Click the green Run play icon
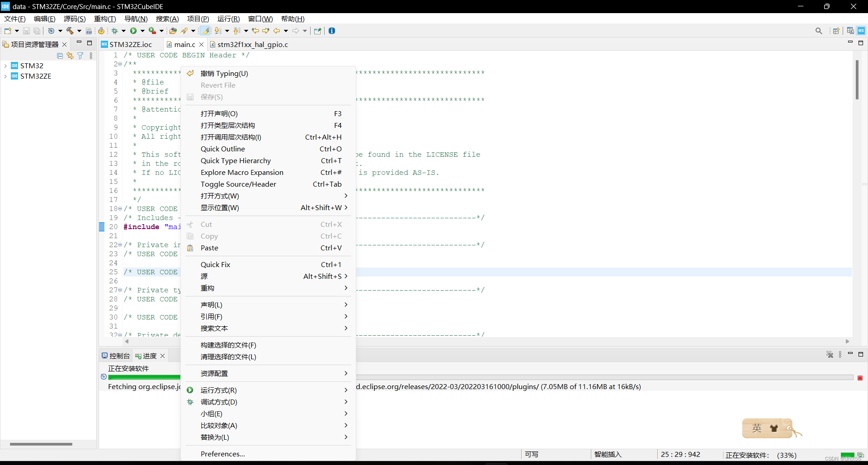 point(133,31)
